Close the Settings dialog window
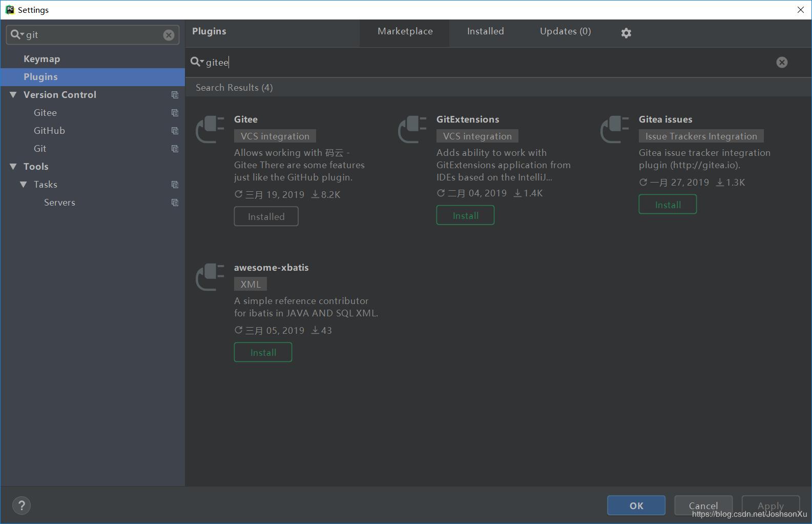 (x=801, y=10)
